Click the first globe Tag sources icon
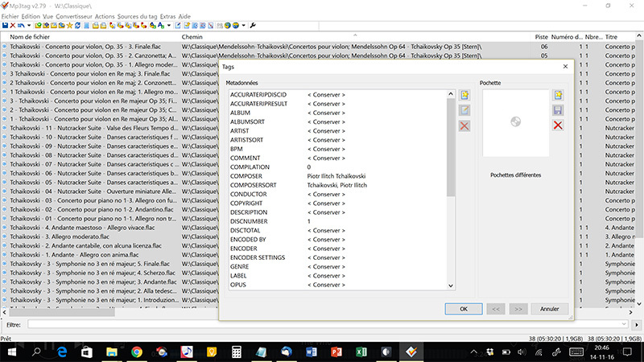 (228, 26)
